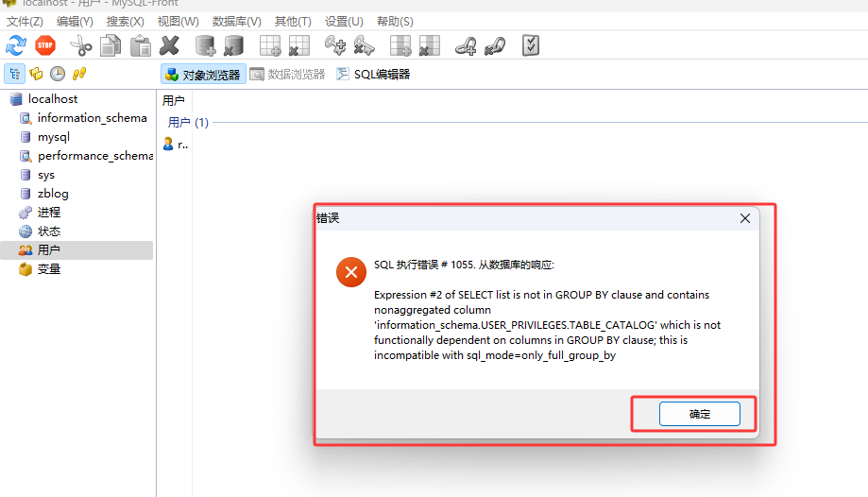Select sys database in tree
The width and height of the screenshot is (868, 497).
46,175
